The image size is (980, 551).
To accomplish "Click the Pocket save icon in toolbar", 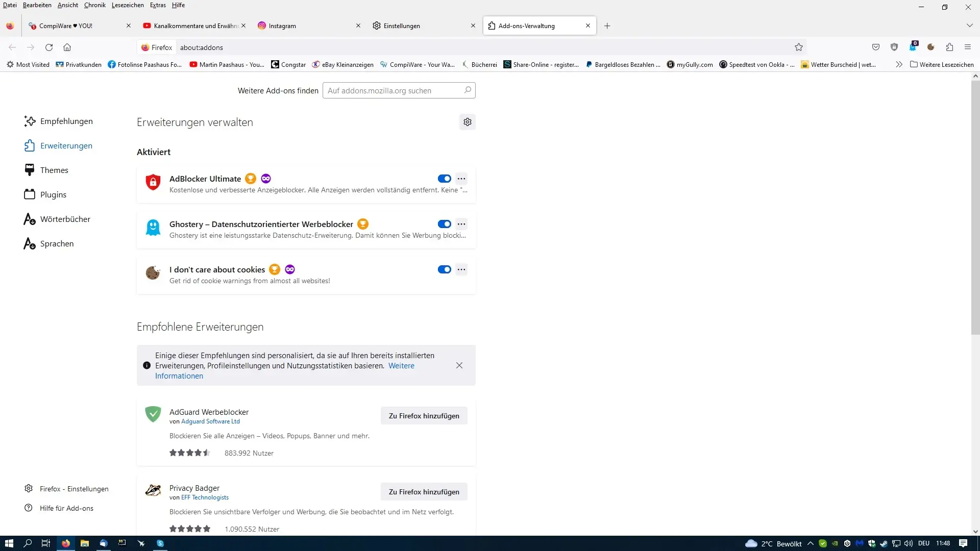I will pyautogui.click(x=876, y=47).
